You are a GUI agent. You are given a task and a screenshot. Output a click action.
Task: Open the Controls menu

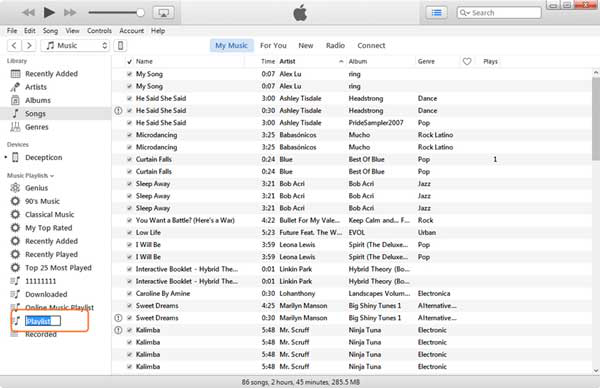(99, 31)
